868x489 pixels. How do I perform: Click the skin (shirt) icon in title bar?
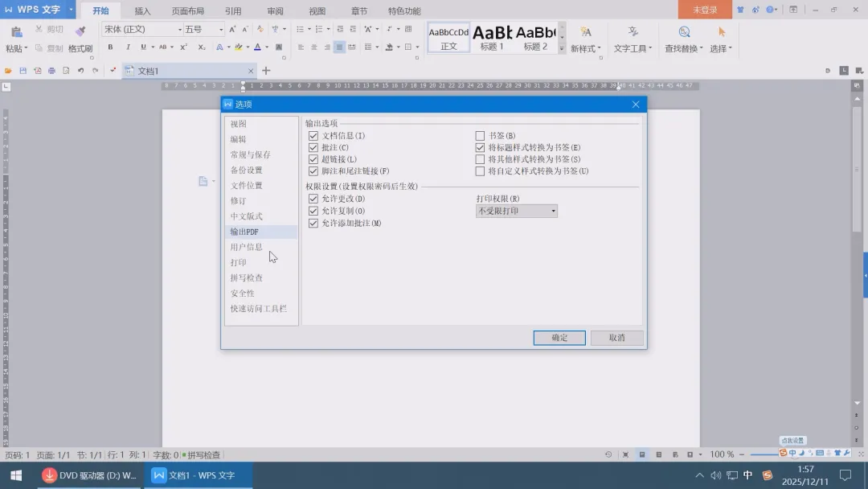click(740, 10)
